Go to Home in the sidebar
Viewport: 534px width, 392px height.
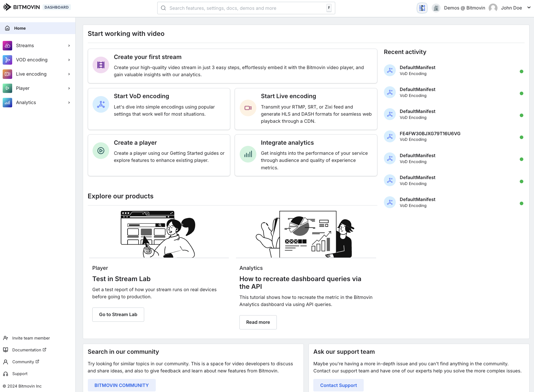click(38, 28)
